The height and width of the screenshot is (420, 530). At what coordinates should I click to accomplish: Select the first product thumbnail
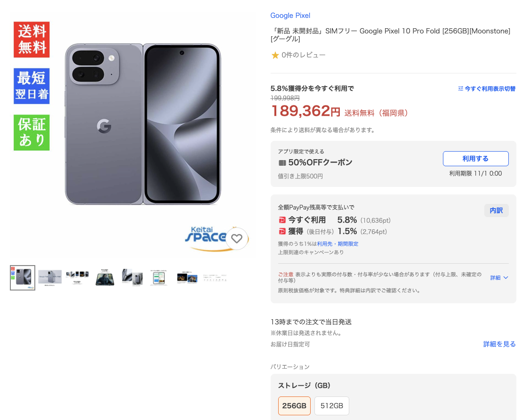point(23,278)
